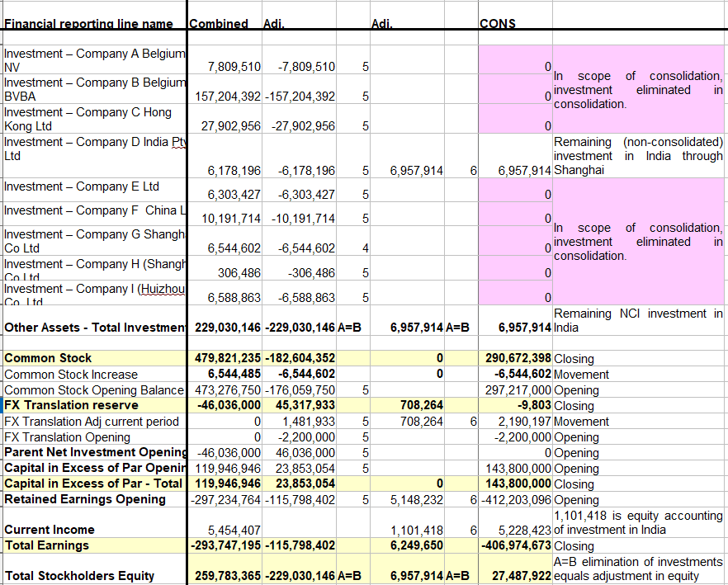Click the Combined column header
Image resolution: width=728 pixels, height=585 pixels.
[x=219, y=23]
